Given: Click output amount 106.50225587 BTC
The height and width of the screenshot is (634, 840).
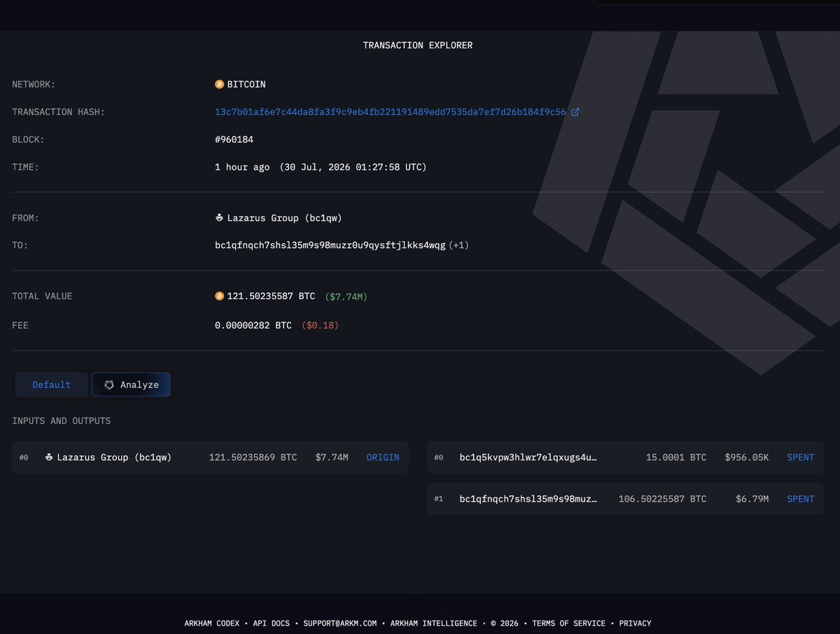Looking at the screenshot, I should point(663,499).
